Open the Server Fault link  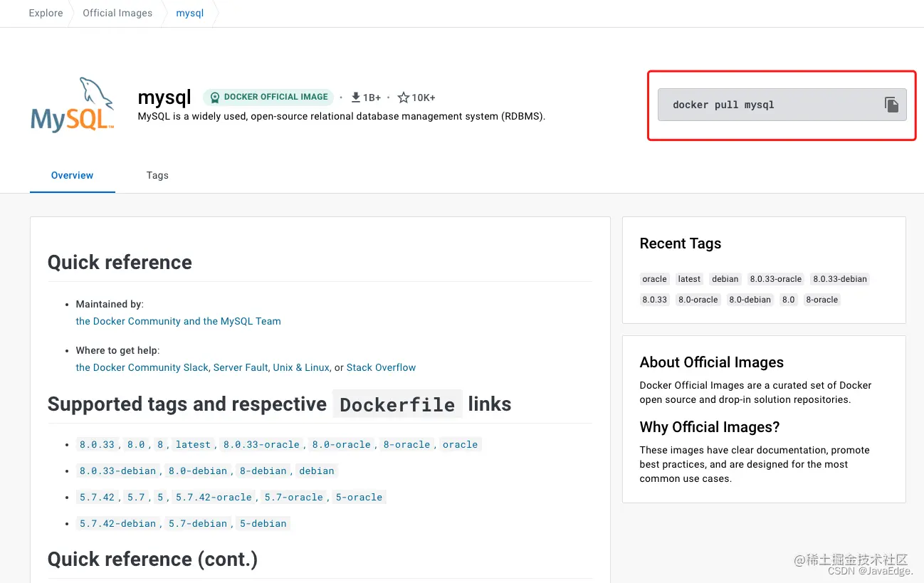(x=241, y=367)
